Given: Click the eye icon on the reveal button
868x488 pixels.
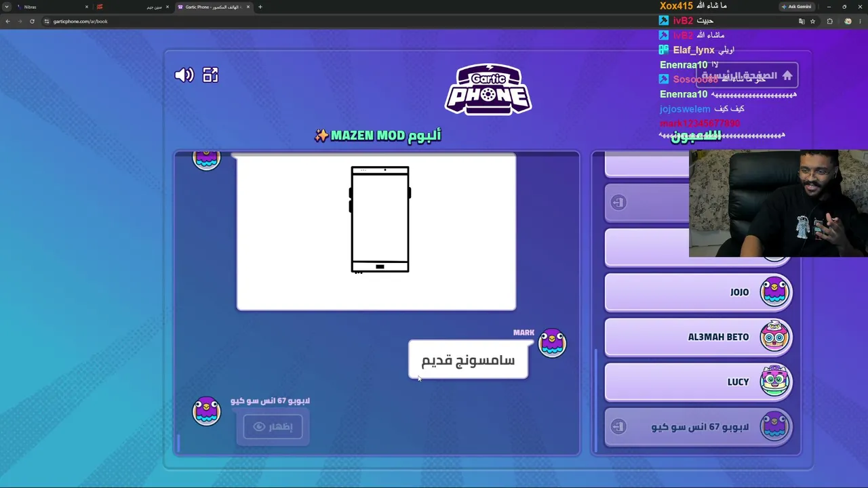Looking at the screenshot, I should pyautogui.click(x=259, y=426).
